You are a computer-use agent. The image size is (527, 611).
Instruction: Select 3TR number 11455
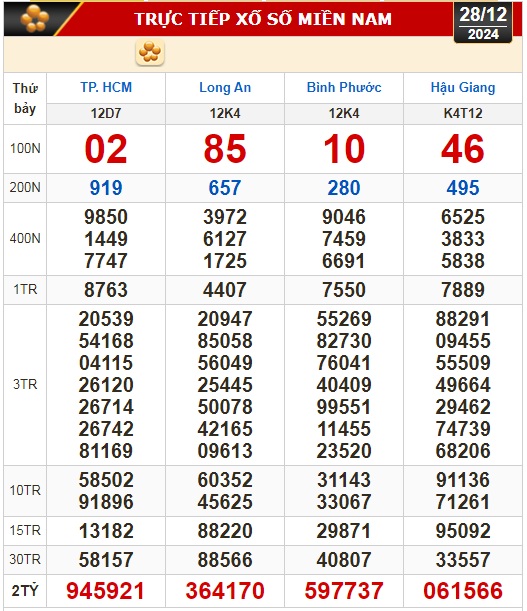tap(344, 429)
